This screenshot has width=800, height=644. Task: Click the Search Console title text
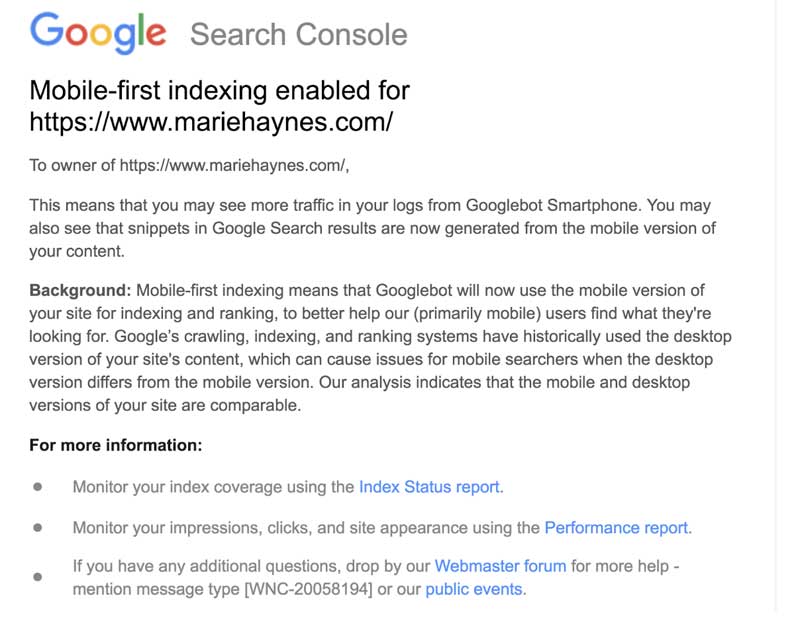tap(298, 35)
